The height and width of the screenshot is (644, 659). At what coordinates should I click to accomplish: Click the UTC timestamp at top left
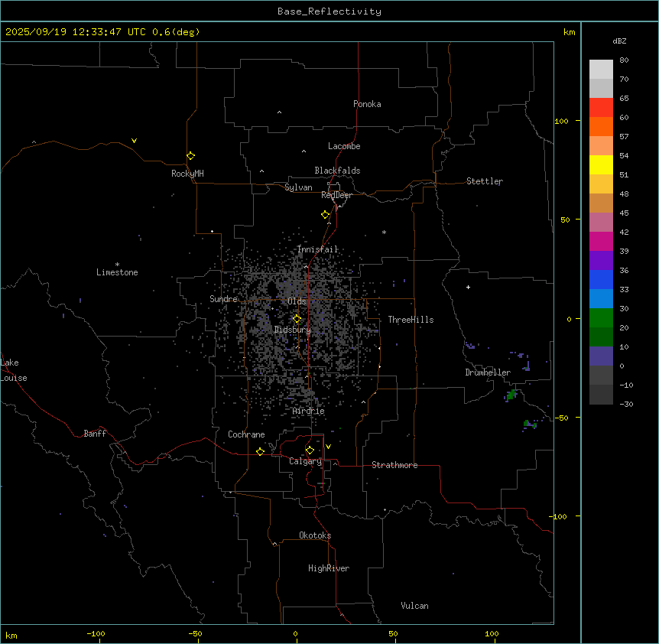coord(102,32)
